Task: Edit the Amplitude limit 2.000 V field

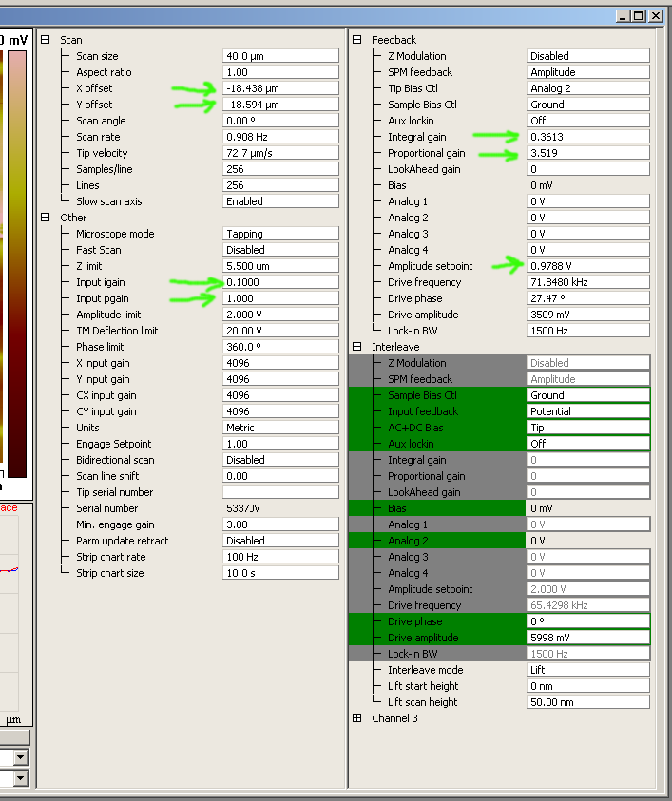Action: point(280,315)
